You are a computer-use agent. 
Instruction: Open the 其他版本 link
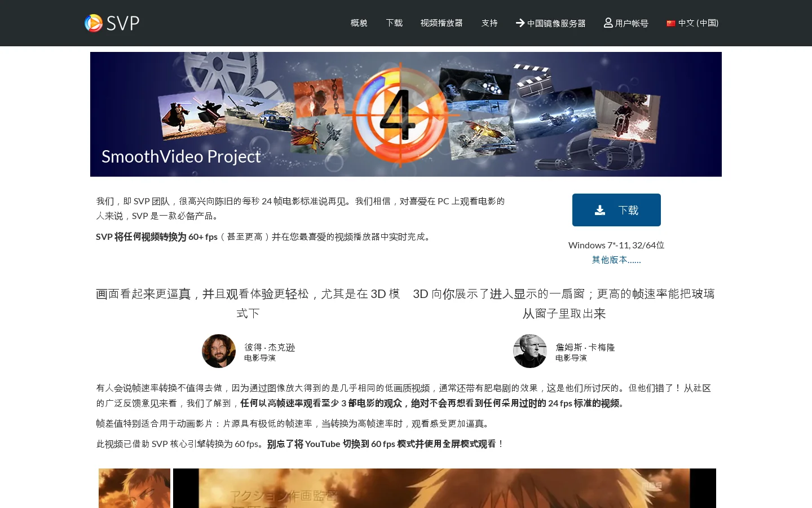(616, 260)
